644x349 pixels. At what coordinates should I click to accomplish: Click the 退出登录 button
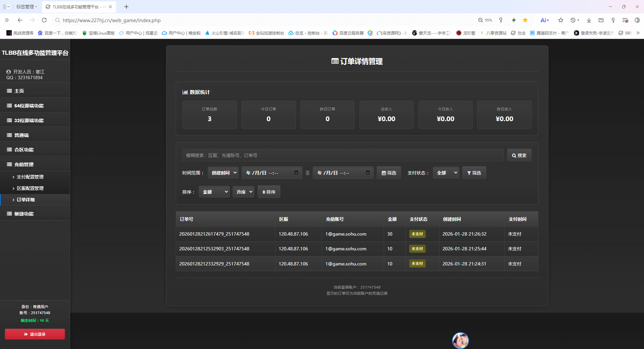coord(35,334)
